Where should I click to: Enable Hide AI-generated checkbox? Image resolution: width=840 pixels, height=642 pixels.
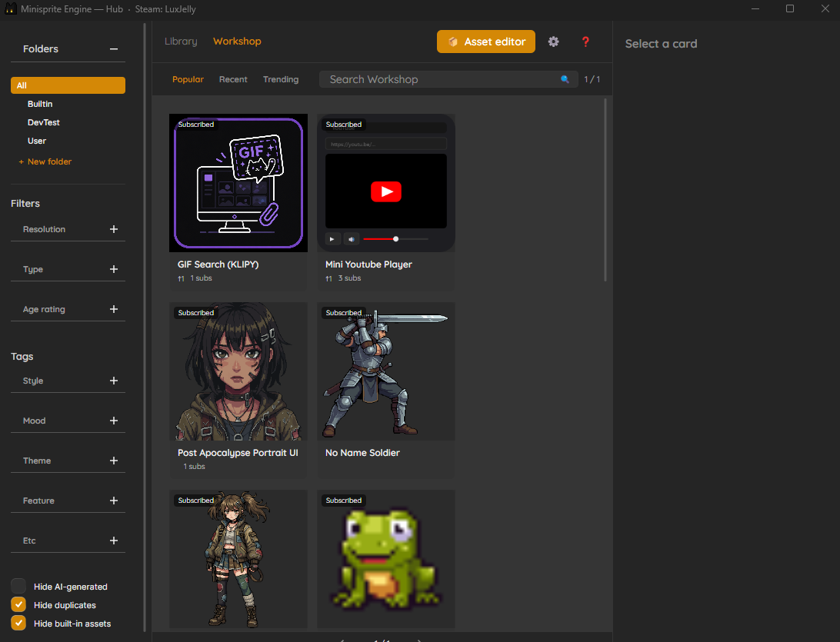coord(18,587)
